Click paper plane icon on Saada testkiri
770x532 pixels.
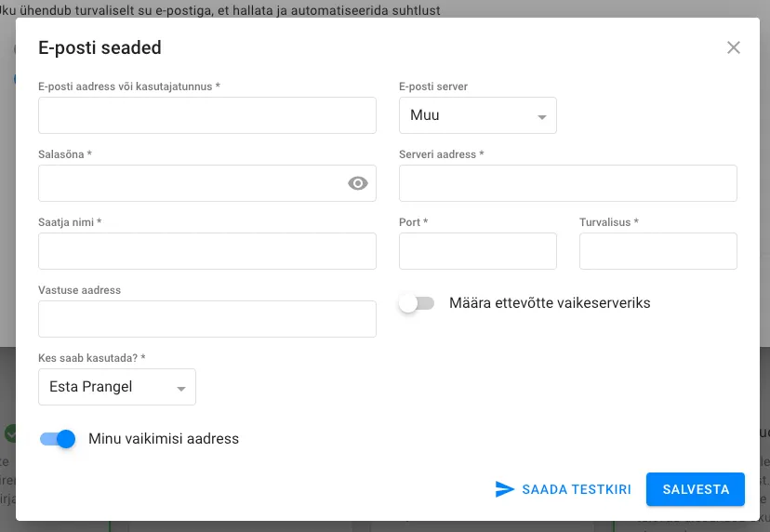coord(505,489)
